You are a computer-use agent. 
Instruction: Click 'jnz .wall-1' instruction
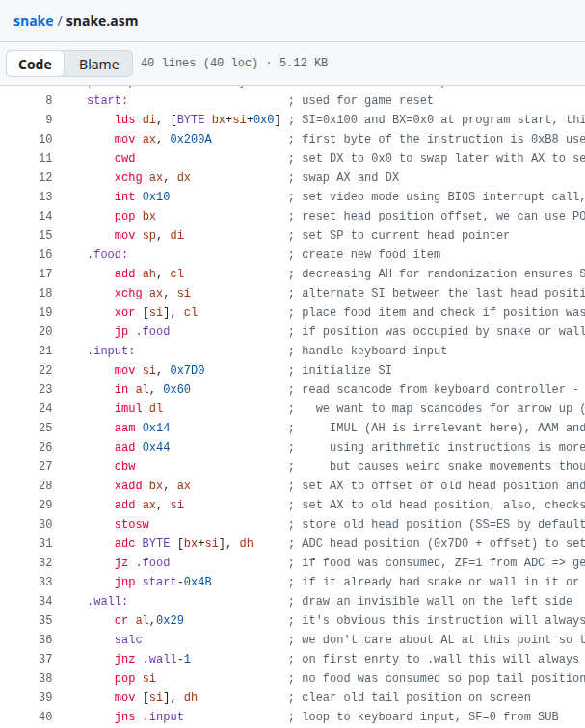(x=152, y=659)
